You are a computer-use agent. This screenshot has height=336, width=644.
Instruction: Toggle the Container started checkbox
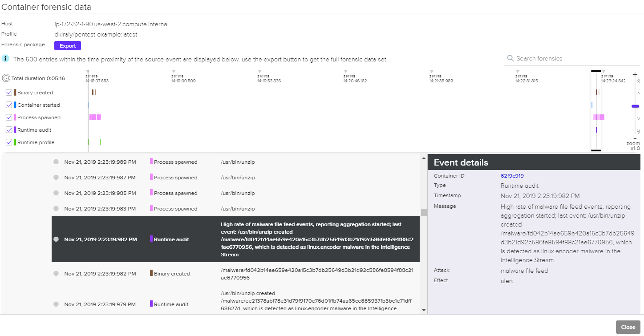[9, 105]
